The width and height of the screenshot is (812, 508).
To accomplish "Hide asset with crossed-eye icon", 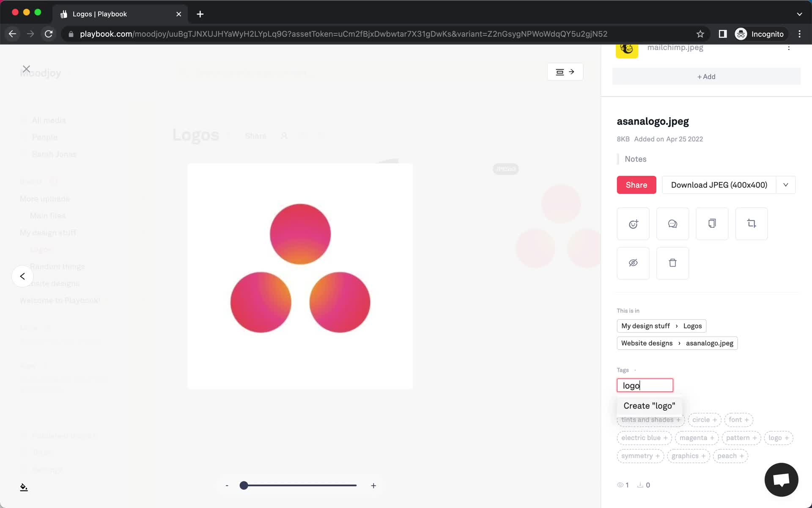I will pyautogui.click(x=633, y=263).
